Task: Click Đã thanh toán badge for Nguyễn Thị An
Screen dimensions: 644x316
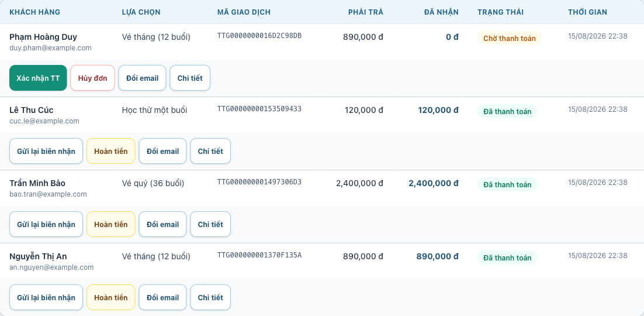Action: (507, 258)
